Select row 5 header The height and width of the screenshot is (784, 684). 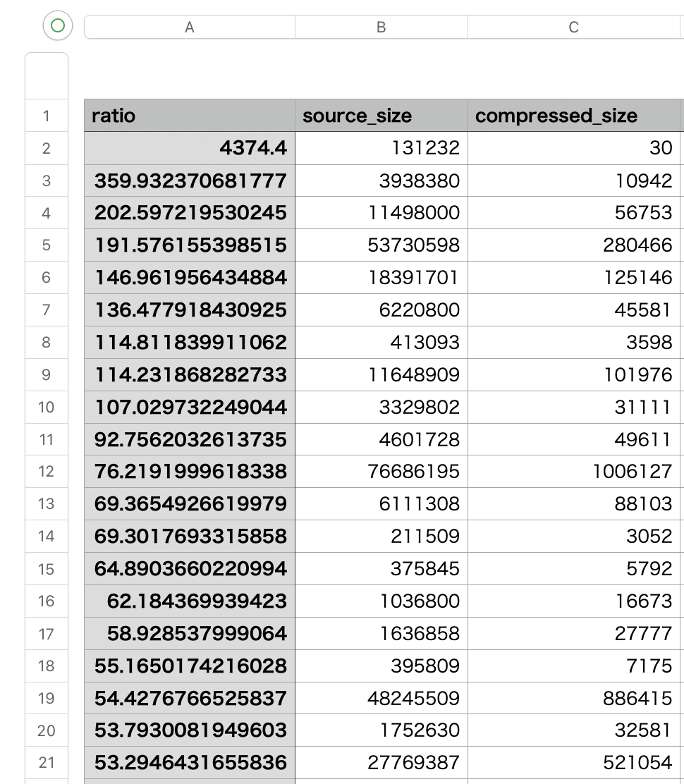(47, 245)
